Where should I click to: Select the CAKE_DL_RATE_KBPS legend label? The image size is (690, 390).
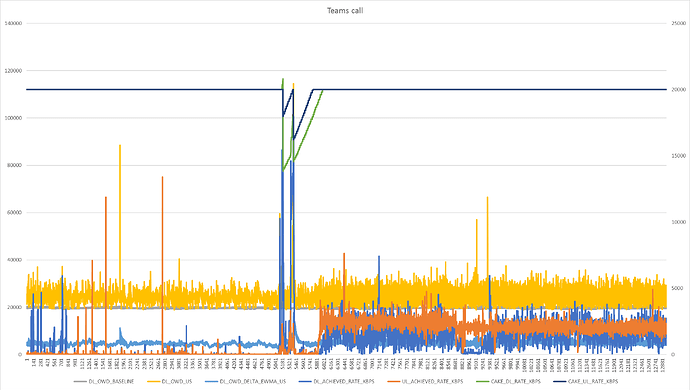tap(515, 381)
